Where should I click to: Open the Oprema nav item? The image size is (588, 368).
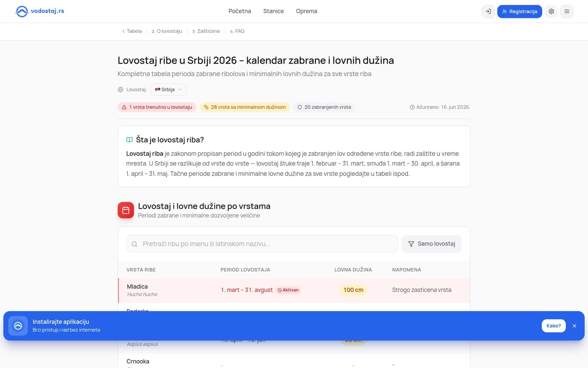coord(306,11)
